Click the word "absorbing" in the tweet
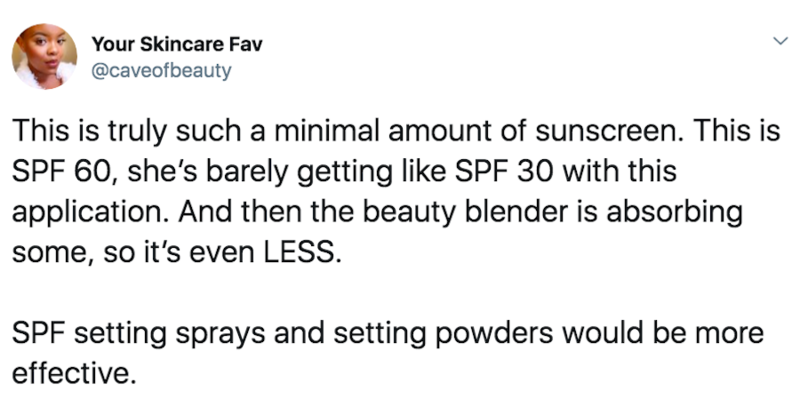The image size is (800, 399). tap(674, 212)
